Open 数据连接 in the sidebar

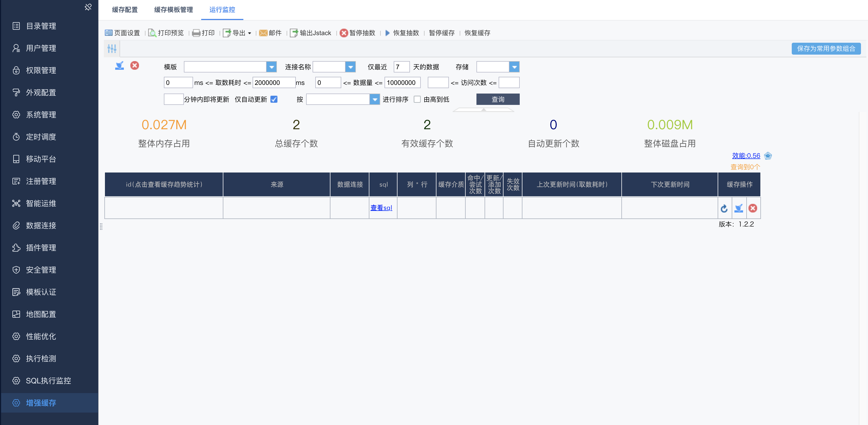coord(41,226)
